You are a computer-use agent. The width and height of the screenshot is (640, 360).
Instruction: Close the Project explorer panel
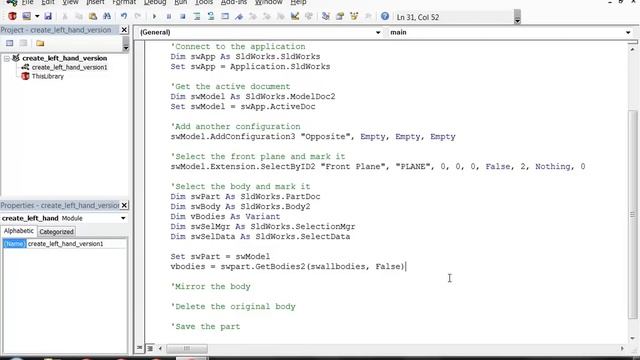pyautogui.click(x=124, y=30)
